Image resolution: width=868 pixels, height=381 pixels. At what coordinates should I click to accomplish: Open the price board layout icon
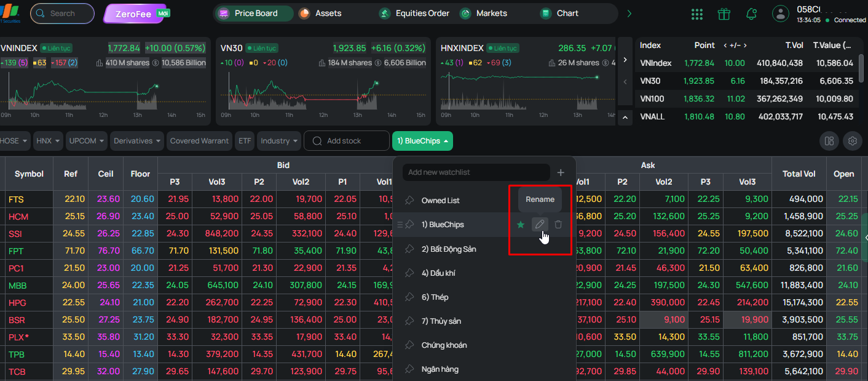pos(829,141)
